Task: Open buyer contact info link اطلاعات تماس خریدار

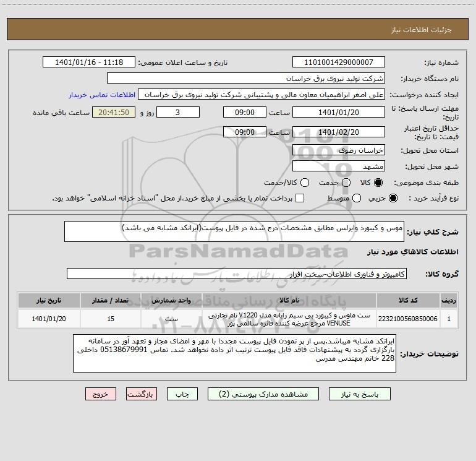Action: pyautogui.click(x=102, y=95)
